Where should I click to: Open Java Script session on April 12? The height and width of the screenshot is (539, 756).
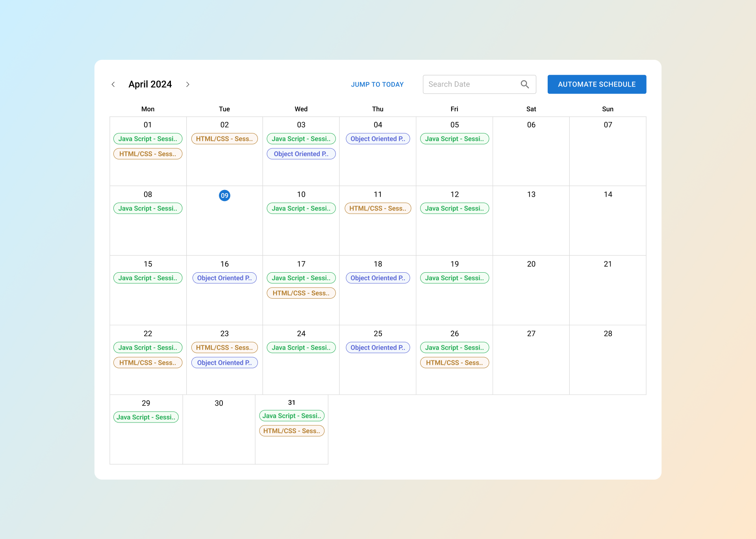click(x=454, y=209)
